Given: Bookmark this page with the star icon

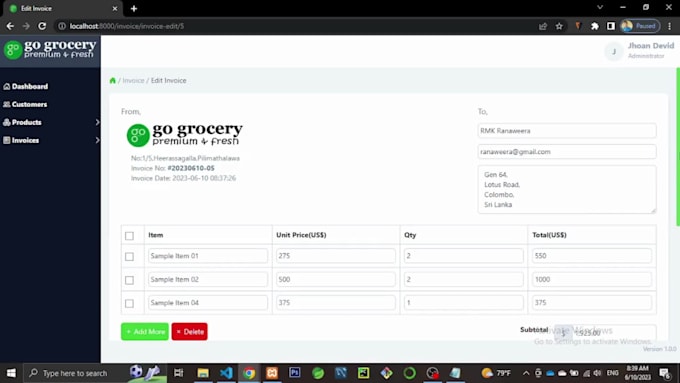Looking at the screenshot, I should tap(559, 26).
